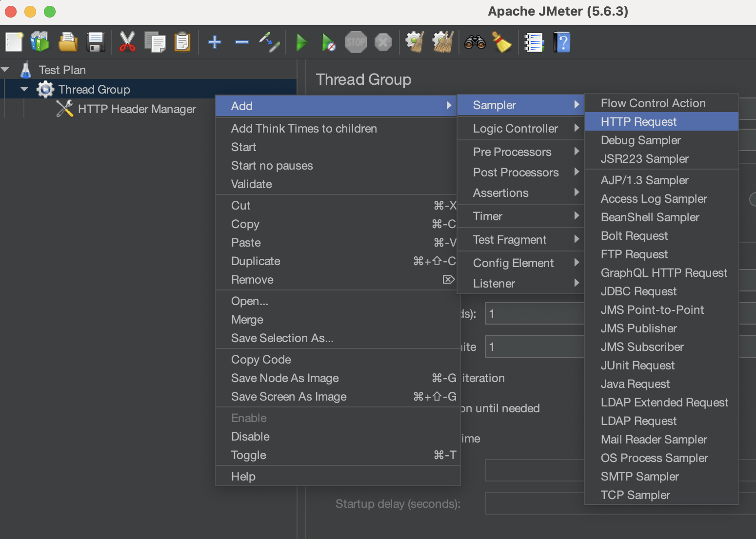Click the Cut scissors icon
This screenshot has width=756, height=539.
coord(127,42)
